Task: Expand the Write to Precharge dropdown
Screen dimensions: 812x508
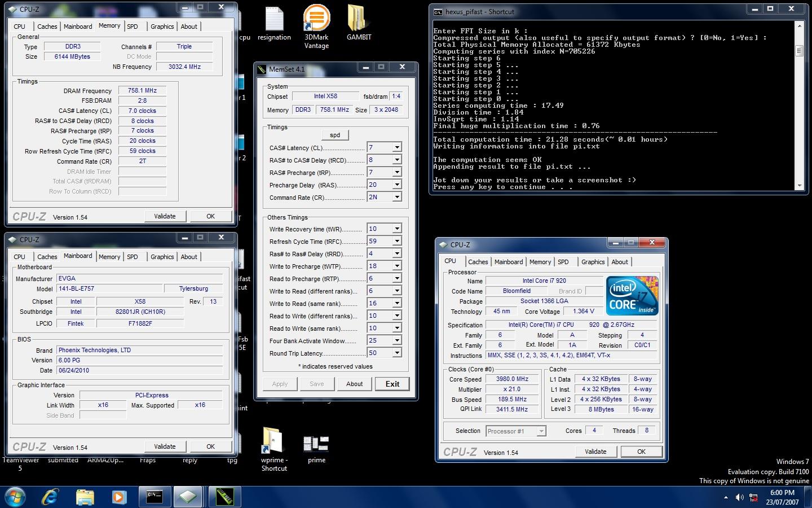Action: click(396, 266)
